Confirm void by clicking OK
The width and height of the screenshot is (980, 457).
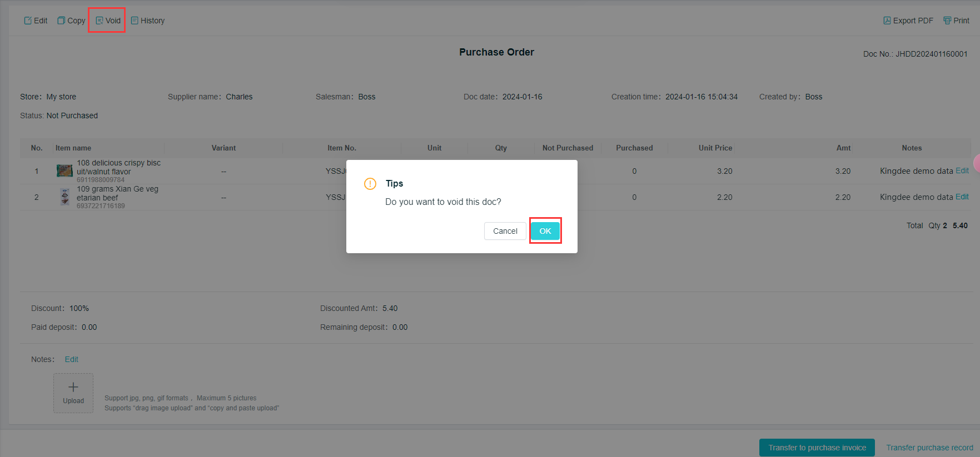(545, 231)
